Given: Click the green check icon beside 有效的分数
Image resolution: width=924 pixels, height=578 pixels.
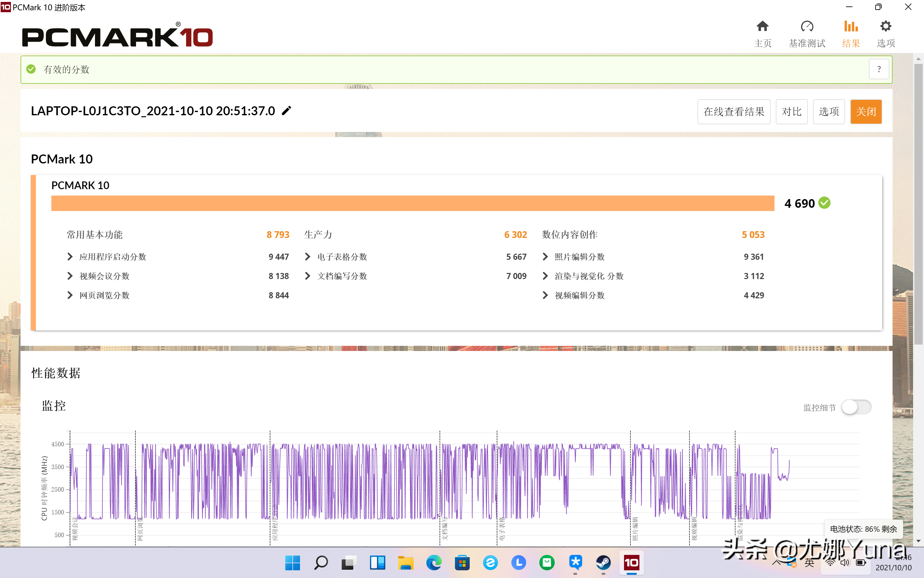Looking at the screenshot, I should [31, 69].
